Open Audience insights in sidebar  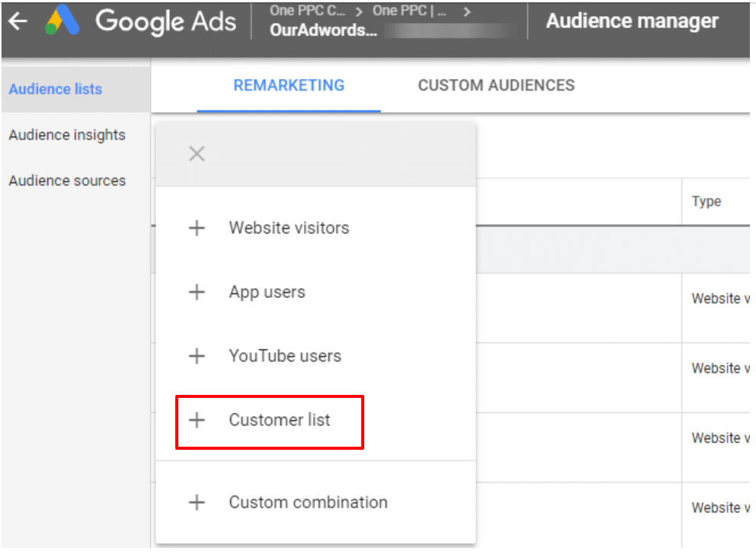click(67, 135)
